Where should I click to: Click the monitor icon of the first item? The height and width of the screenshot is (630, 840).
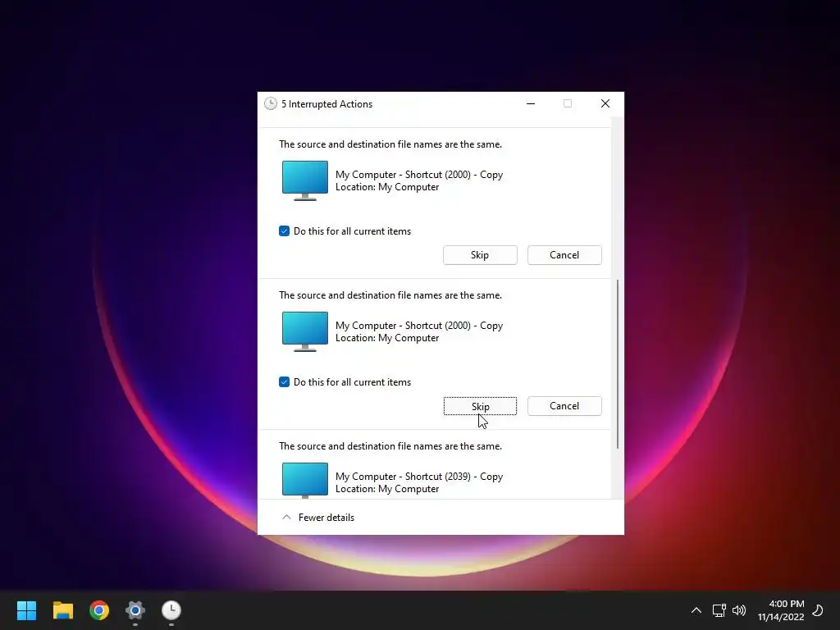[305, 180]
